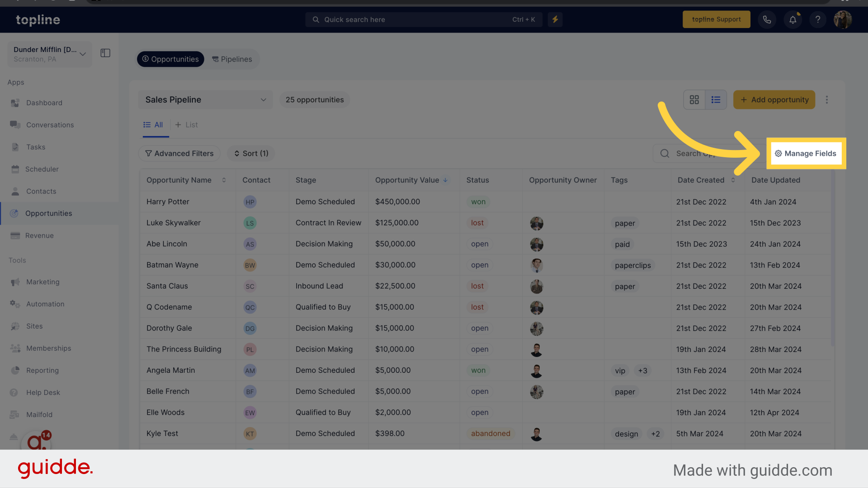This screenshot has height=488, width=868.
Task: Click Add opportunity button
Action: point(774,100)
